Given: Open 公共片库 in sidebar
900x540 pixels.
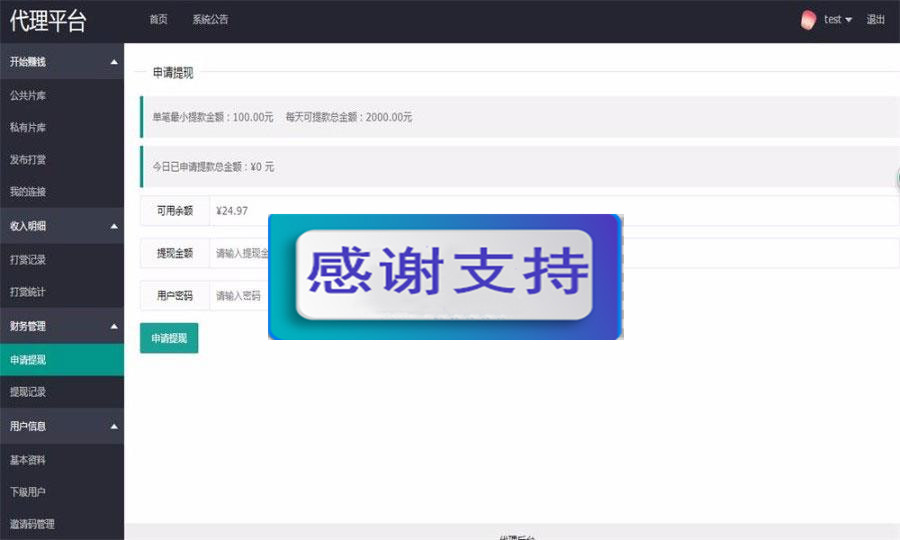Looking at the screenshot, I should tap(62, 95).
